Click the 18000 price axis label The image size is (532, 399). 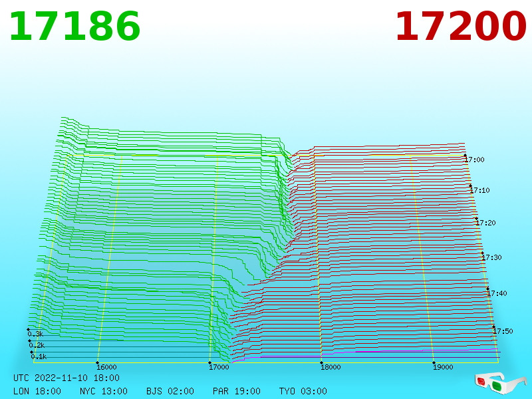[x=331, y=367]
